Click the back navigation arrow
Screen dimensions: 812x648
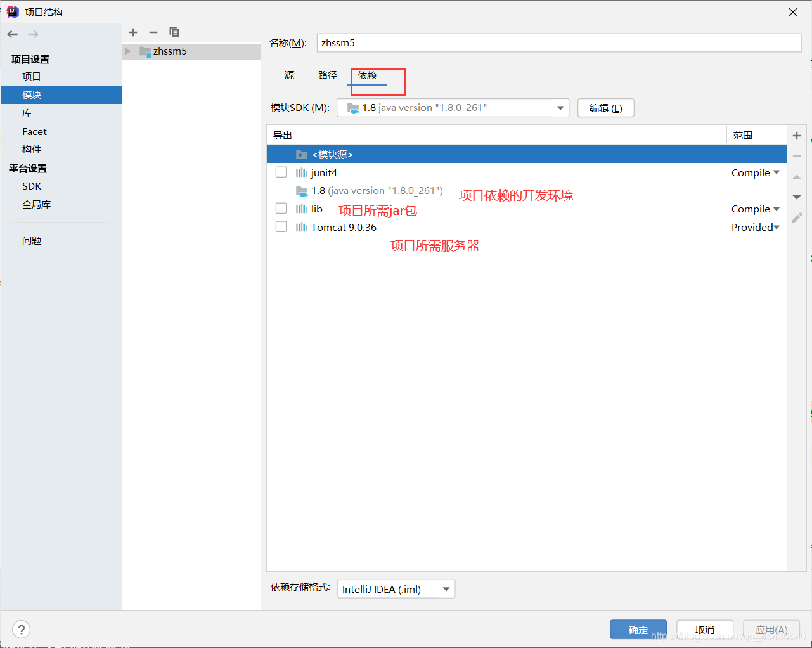tap(13, 34)
